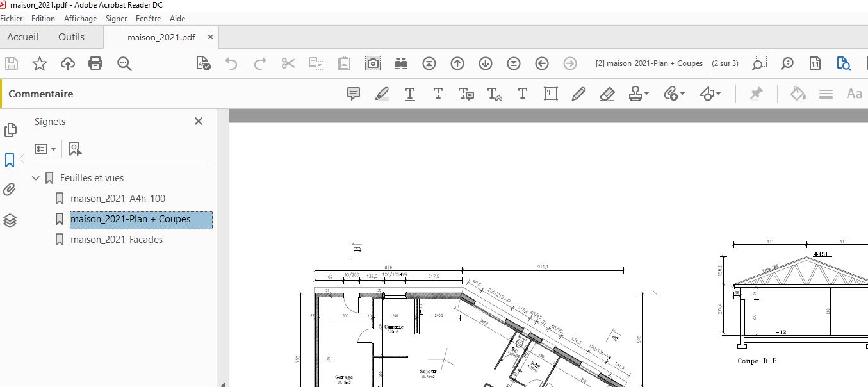Select the Underline text tool
868x387 pixels.
pos(410,94)
